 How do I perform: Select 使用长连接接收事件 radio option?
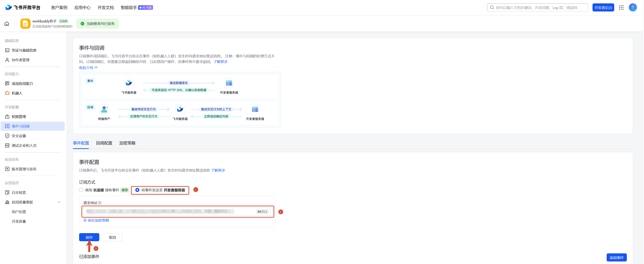(x=81, y=190)
